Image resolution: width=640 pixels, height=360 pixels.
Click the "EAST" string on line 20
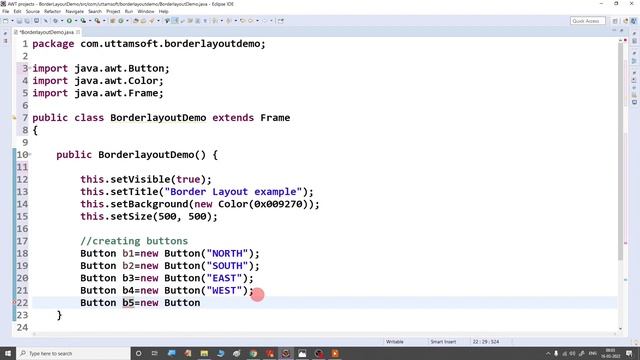224,278
